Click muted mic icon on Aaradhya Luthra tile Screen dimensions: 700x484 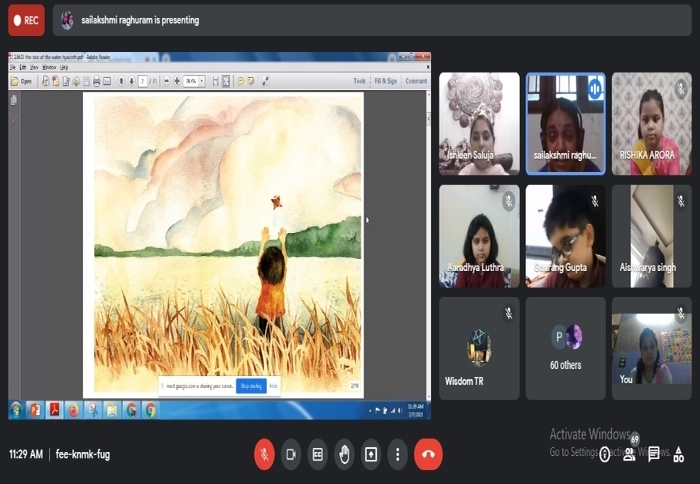(x=508, y=201)
